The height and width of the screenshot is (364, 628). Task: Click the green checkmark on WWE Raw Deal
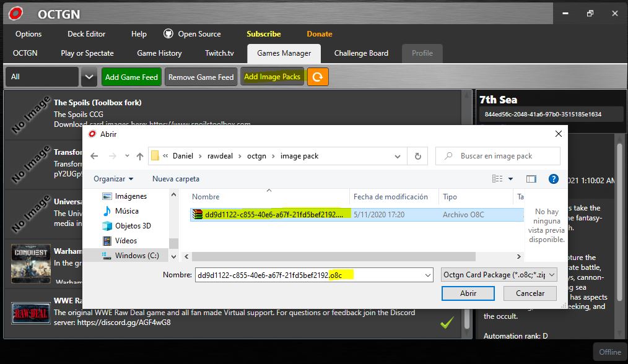tap(447, 322)
